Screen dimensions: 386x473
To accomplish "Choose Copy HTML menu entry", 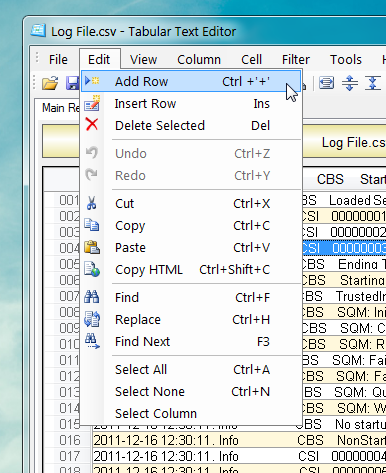I will tap(191, 270).
